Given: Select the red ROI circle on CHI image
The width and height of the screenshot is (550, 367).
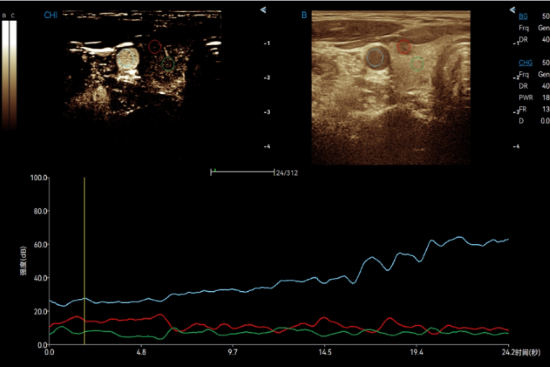Looking at the screenshot, I should (155, 47).
